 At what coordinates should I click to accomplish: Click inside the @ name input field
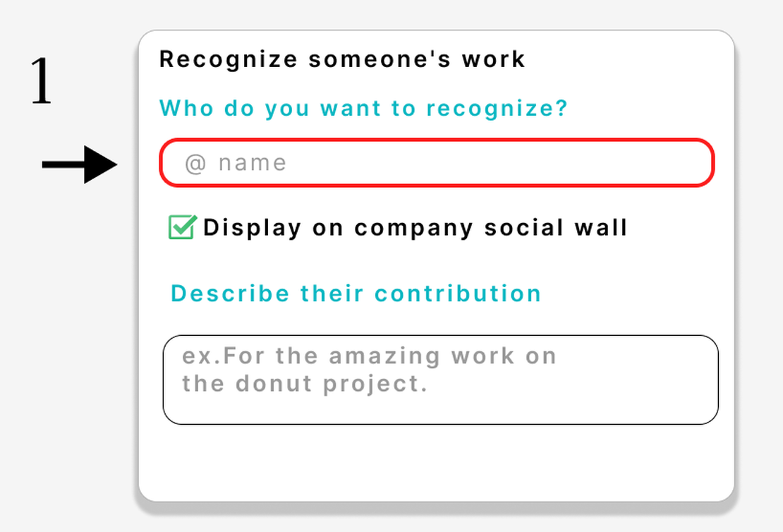436,162
